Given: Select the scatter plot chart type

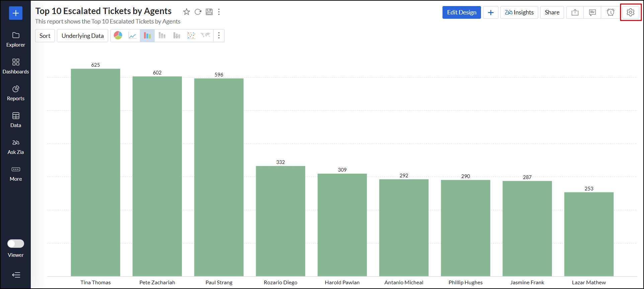Looking at the screenshot, I should click(x=191, y=36).
